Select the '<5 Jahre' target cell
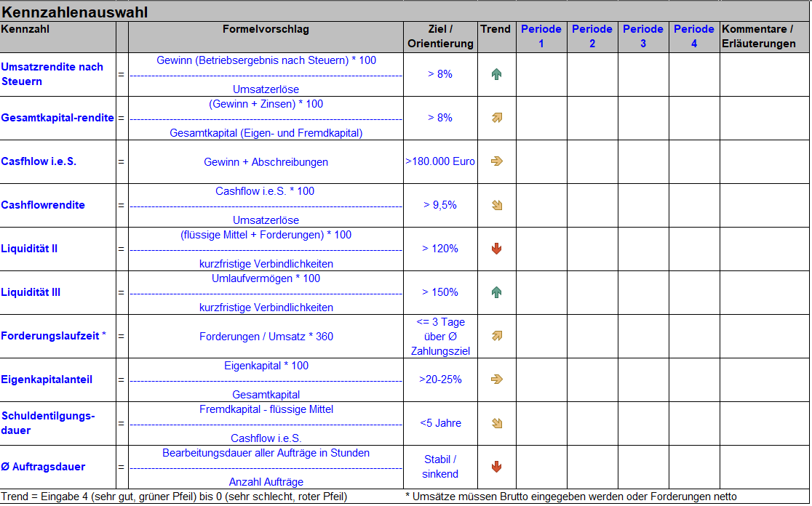The width and height of the screenshot is (812, 506). point(440,423)
